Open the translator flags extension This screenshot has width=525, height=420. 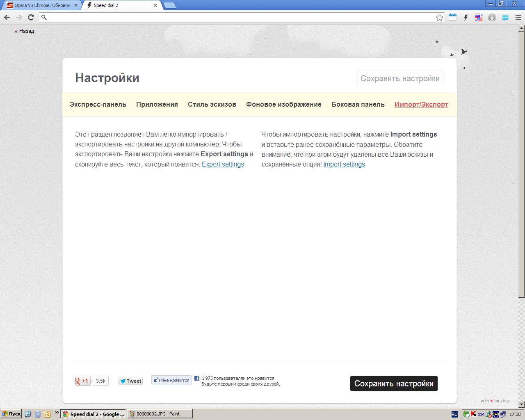click(x=479, y=17)
